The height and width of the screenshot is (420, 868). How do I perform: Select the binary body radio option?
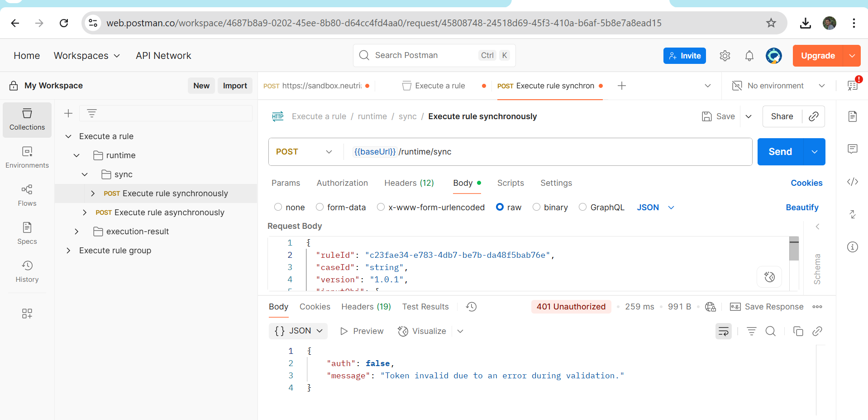[537, 207]
